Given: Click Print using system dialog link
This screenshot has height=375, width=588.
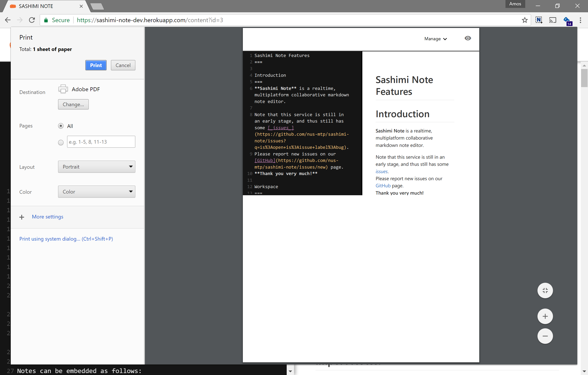Looking at the screenshot, I should point(66,239).
